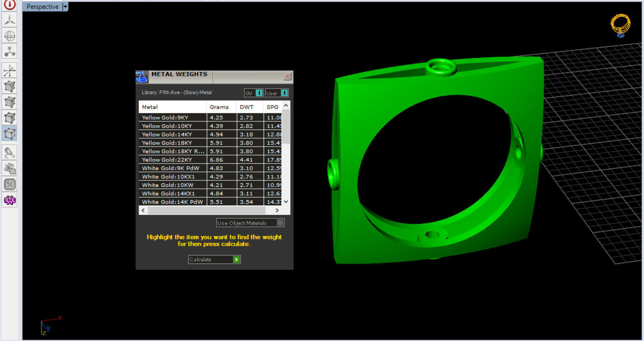Click the Library: Fifth Ave - (Slow)-Metal label
Image resolution: width=644 pixels, height=341 pixels.
tap(177, 92)
